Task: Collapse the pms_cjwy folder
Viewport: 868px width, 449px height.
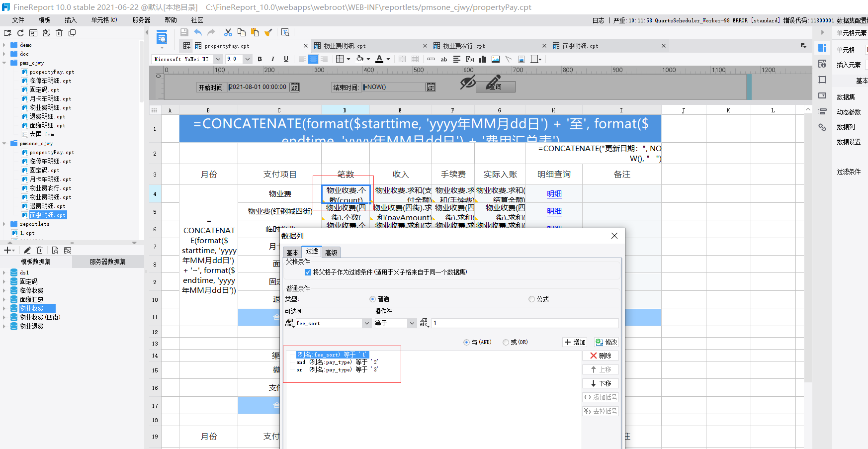Action: pos(4,63)
